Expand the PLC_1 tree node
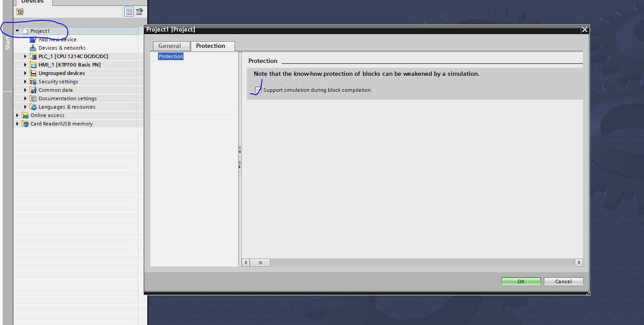The width and height of the screenshot is (644, 325). (x=25, y=56)
